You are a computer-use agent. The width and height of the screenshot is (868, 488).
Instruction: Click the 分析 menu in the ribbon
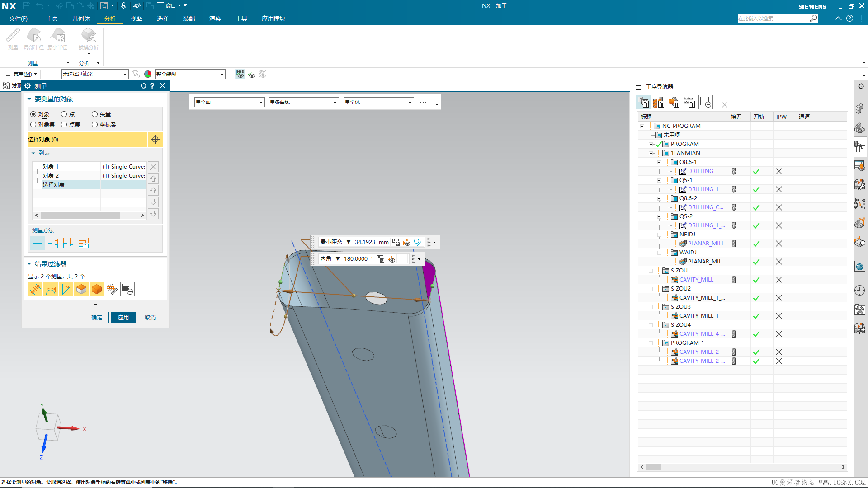(110, 19)
